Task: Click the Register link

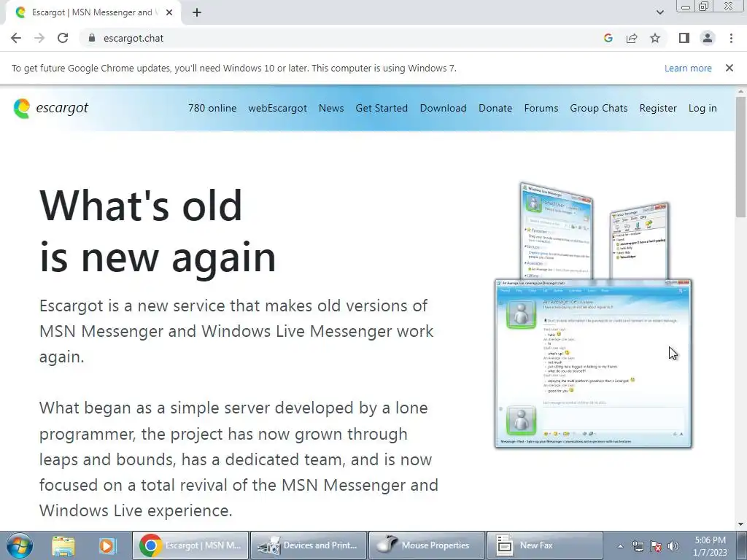Action: (x=658, y=108)
